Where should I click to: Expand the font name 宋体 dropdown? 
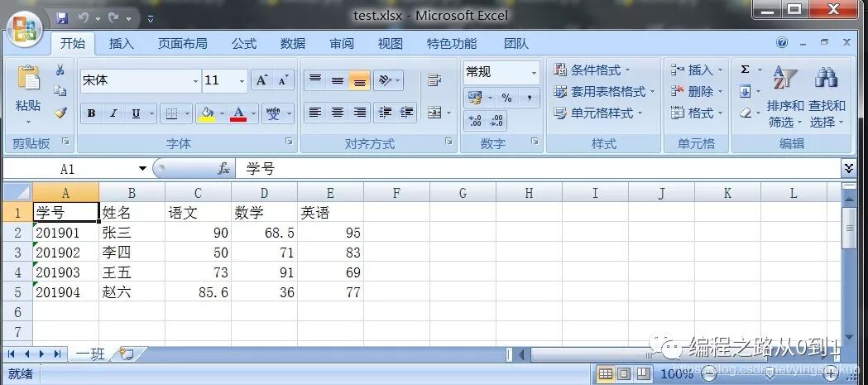pos(195,81)
